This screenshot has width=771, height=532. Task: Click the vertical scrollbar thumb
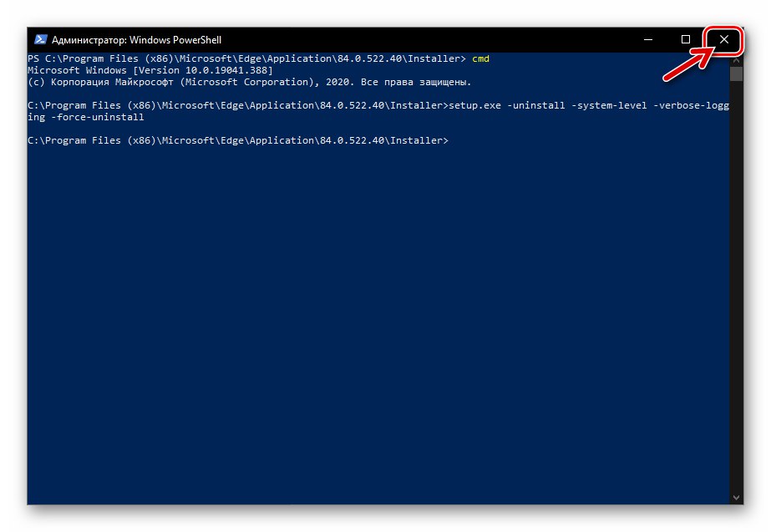[736, 73]
